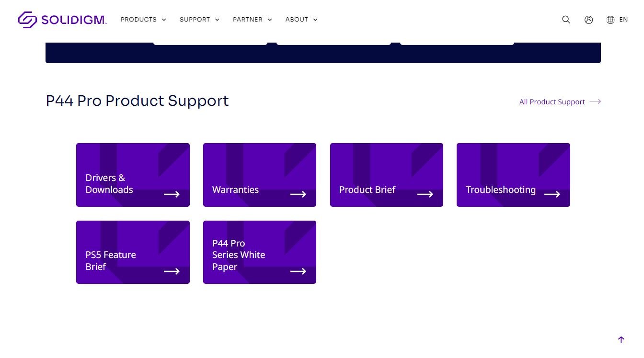
Task: Expand the Support dropdown chevron
Action: pos(217,20)
